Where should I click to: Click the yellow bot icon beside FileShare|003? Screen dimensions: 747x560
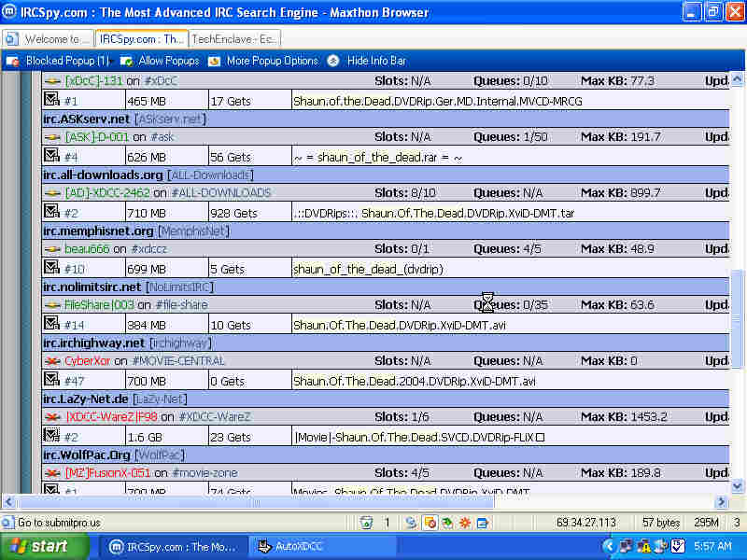click(52, 305)
